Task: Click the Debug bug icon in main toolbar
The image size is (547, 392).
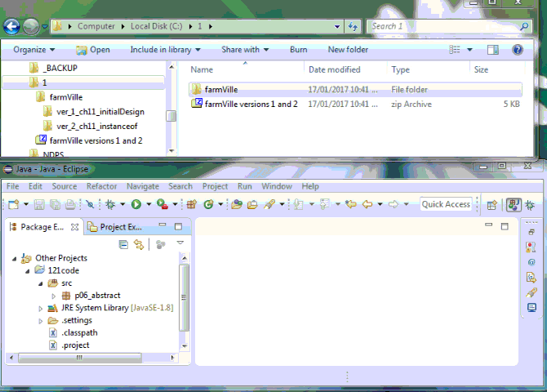Action: (110, 204)
